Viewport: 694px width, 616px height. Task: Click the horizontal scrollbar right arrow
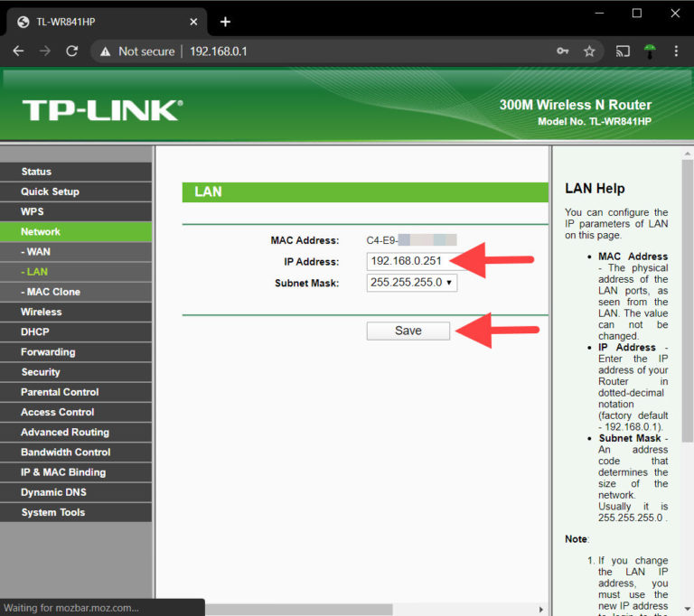pyautogui.click(x=541, y=610)
